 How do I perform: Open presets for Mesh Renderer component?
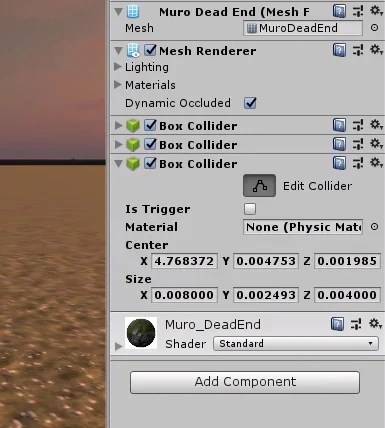(x=358, y=51)
